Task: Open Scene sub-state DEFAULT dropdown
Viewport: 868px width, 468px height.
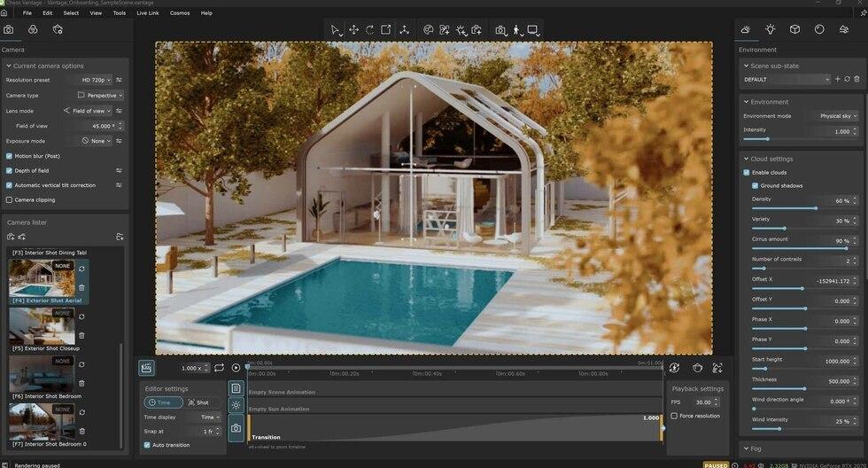Action: point(786,79)
